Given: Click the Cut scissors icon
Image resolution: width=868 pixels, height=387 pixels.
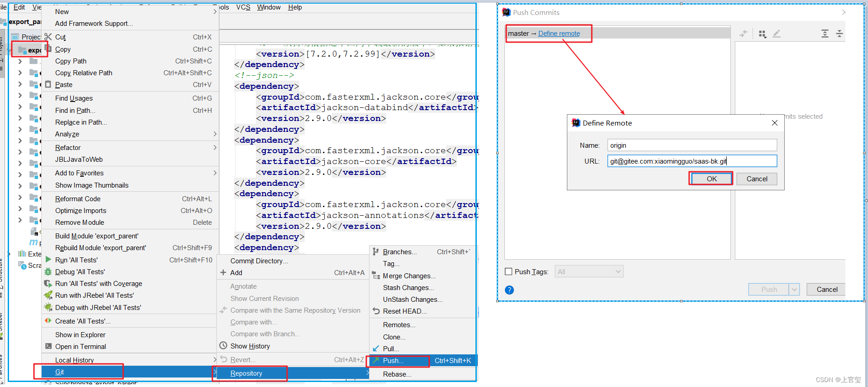Looking at the screenshot, I should [48, 37].
